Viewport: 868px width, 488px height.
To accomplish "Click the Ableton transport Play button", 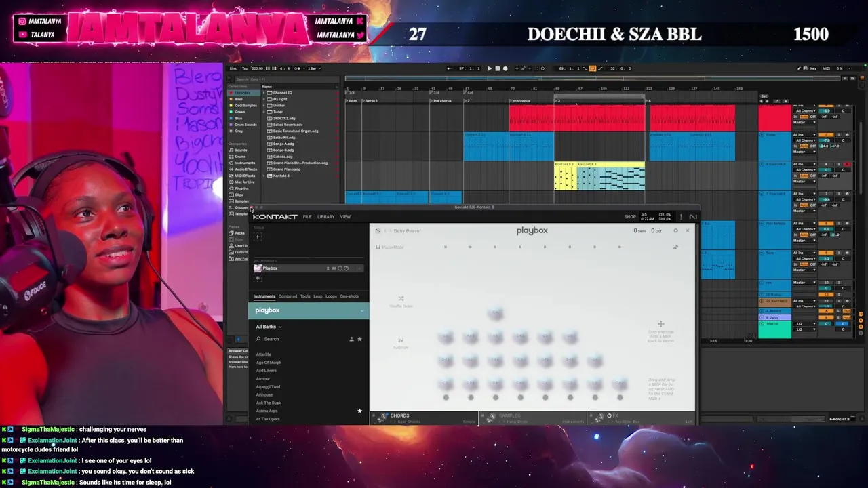I will coord(490,68).
